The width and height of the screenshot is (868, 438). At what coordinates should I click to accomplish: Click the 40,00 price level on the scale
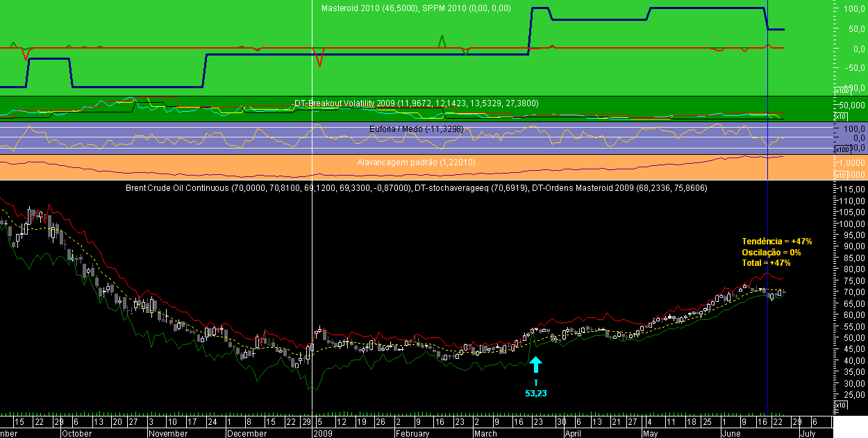[855, 360]
